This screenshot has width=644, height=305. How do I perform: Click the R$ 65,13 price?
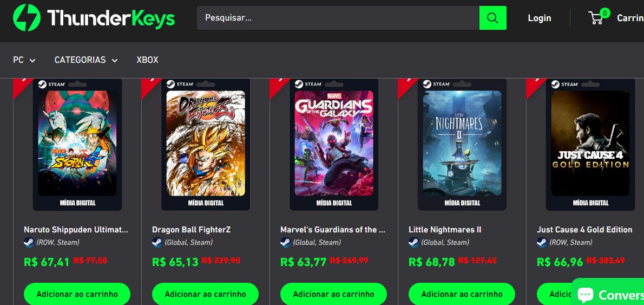[x=175, y=262]
